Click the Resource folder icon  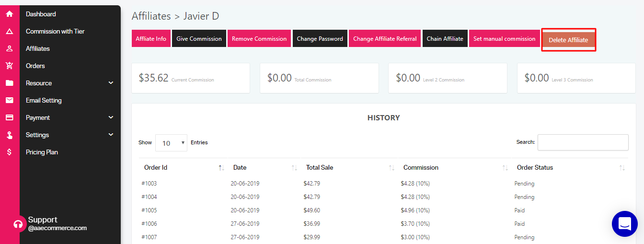(x=9, y=83)
